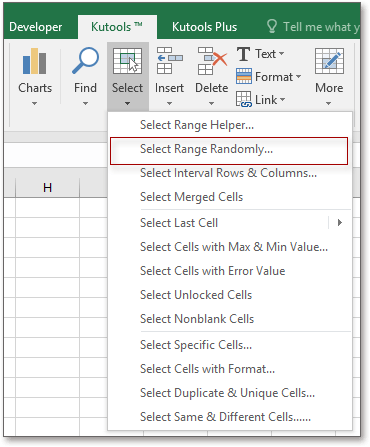
Task: Click the Text tool T icon
Action: [x=243, y=54]
